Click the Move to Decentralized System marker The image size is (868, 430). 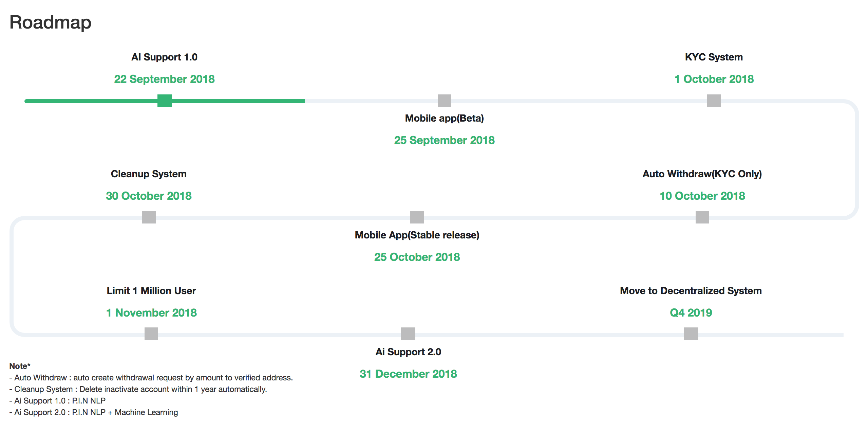point(691,334)
